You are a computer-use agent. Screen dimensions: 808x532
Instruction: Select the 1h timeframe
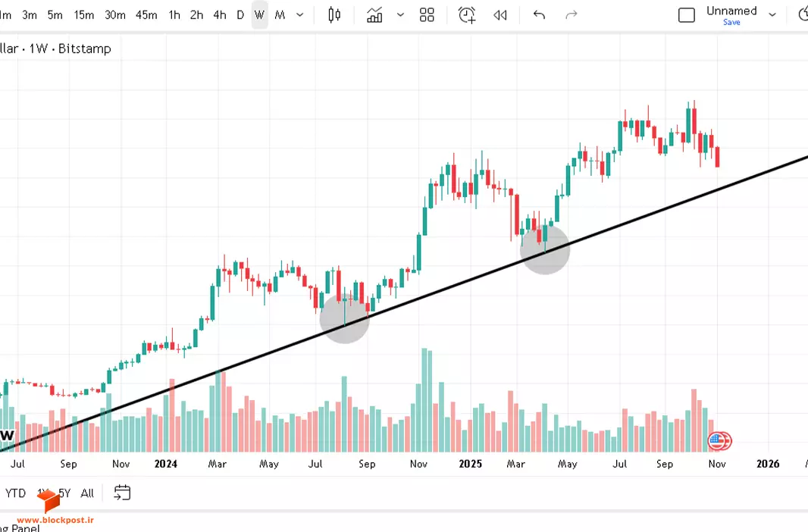(x=174, y=15)
